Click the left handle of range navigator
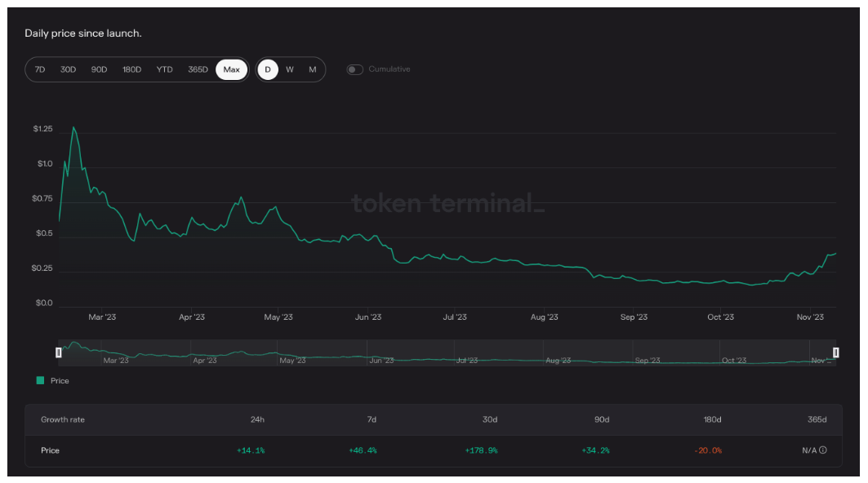 click(x=58, y=352)
